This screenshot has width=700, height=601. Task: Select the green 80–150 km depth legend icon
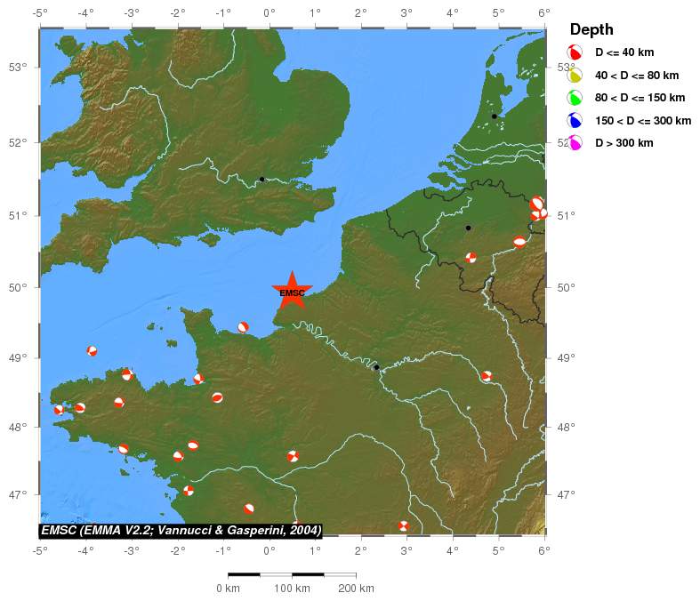click(575, 98)
